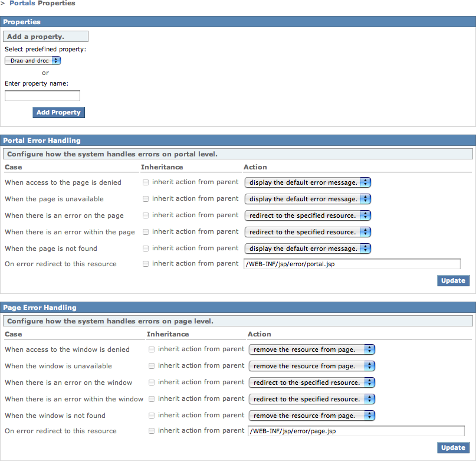Select action for window not found
The height and width of the screenshot is (461, 476).
click(311, 416)
